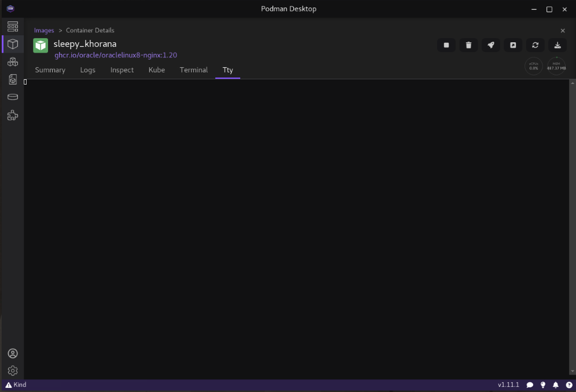The image size is (576, 392).
Task: Deploy to Kubernetes with rocket icon
Action: point(491,45)
